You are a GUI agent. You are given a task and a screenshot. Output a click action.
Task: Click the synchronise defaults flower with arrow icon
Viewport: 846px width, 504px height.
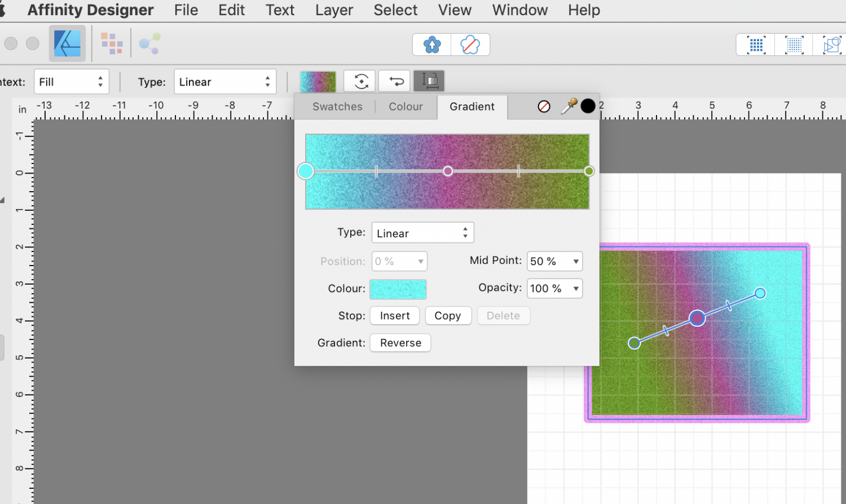tap(432, 45)
